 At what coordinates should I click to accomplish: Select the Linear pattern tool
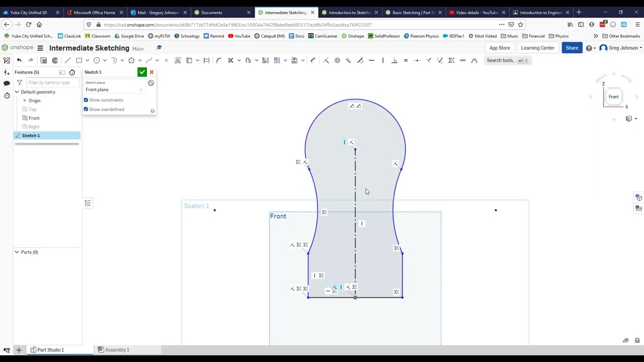click(277, 60)
